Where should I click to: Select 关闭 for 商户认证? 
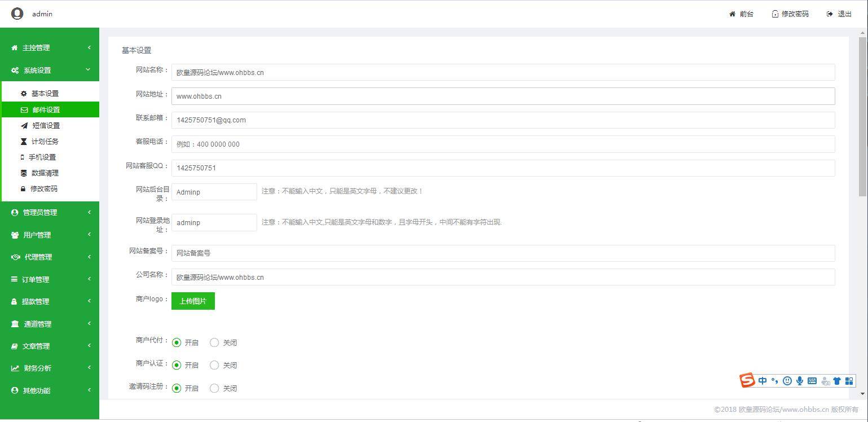click(214, 365)
